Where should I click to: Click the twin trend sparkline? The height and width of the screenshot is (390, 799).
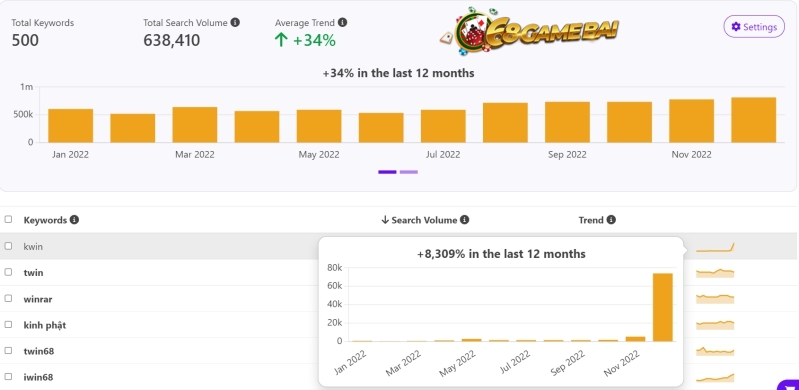tap(715, 273)
